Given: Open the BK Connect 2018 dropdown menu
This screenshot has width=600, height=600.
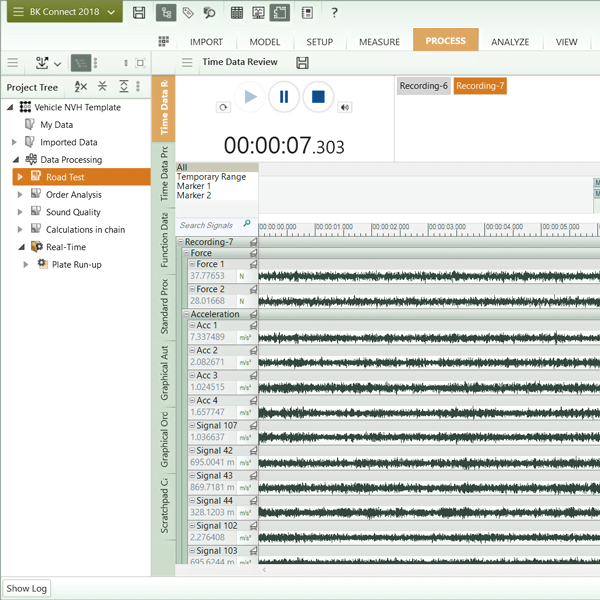Looking at the screenshot, I should coord(65,13).
